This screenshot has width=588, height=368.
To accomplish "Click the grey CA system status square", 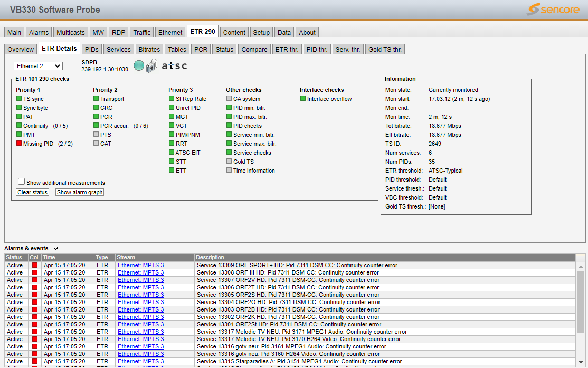I will (229, 99).
